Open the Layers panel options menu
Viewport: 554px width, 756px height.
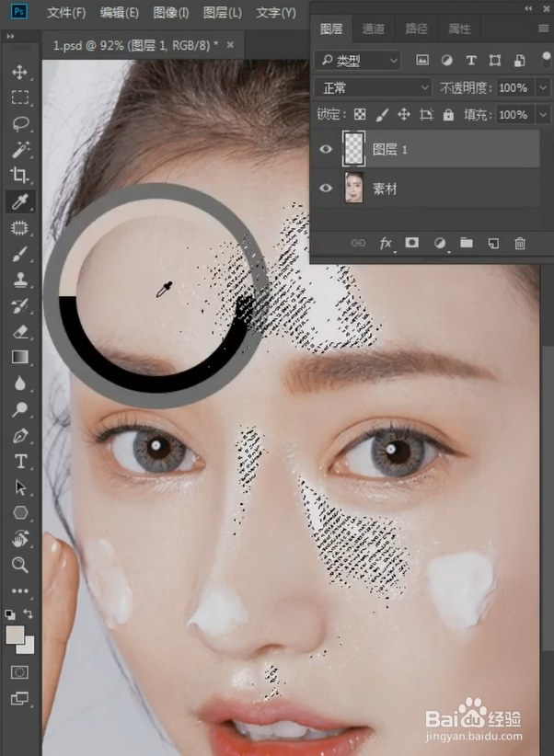[543, 29]
